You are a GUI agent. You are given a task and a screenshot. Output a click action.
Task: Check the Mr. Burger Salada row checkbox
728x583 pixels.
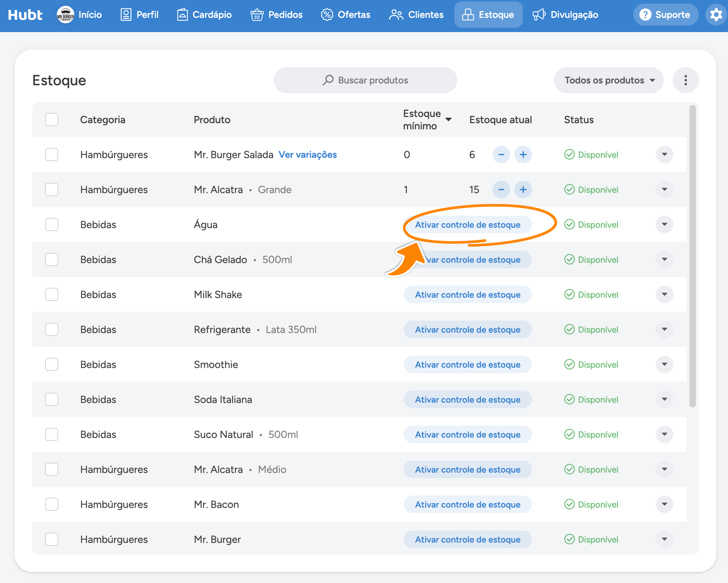52,154
